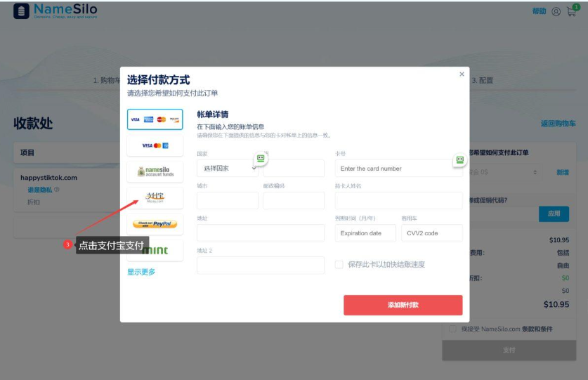Click the NameSilo logo
This screenshot has width=588, height=380.
click(x=55, y=11)
